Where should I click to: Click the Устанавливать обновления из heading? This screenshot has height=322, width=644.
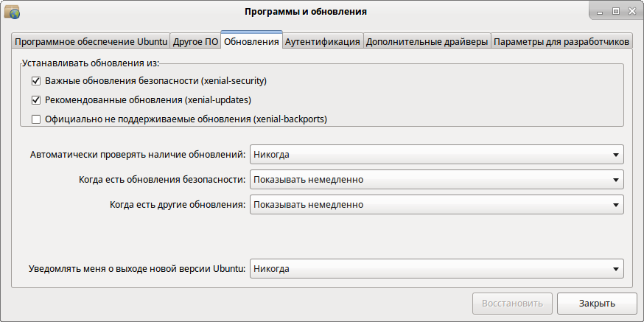pyautogui.click(x=91, y=63)
